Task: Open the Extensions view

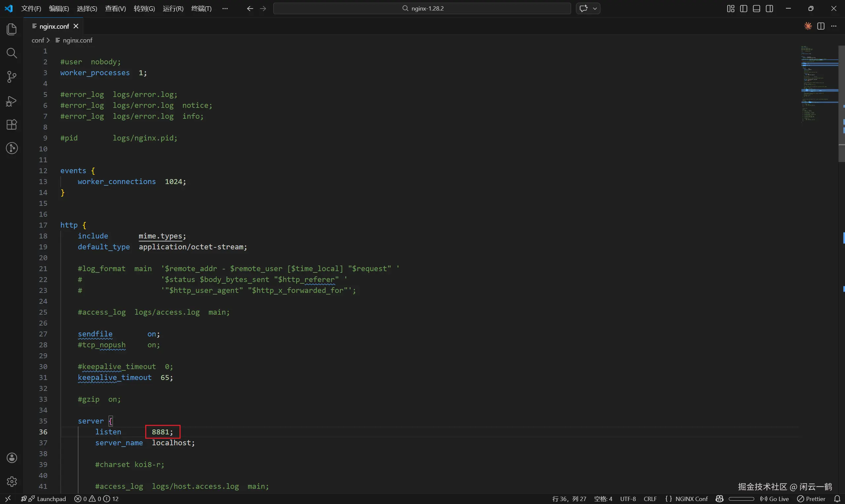Action: point(12,125)
